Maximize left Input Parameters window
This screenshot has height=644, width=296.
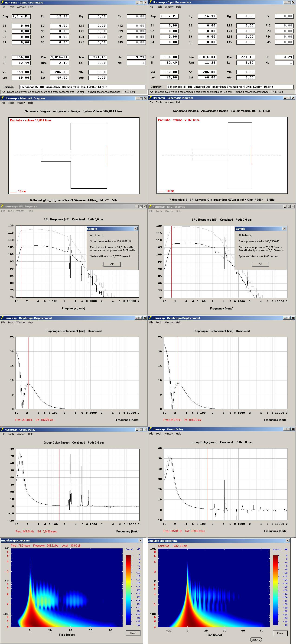click(141, 3)
